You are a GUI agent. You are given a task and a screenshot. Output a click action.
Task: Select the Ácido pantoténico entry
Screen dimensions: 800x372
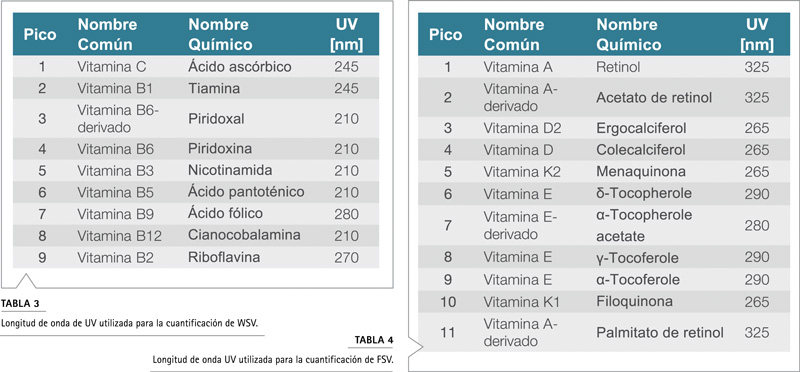pyautogui.click(x=246, y=191)
